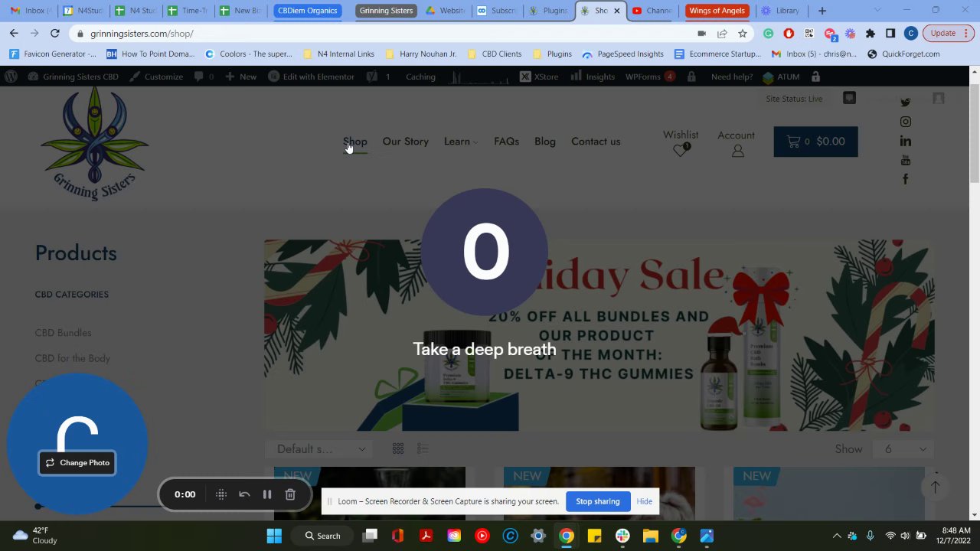Open WPForms admin bar item
This screenshot has width=980, height=551.
coord(648,77)
